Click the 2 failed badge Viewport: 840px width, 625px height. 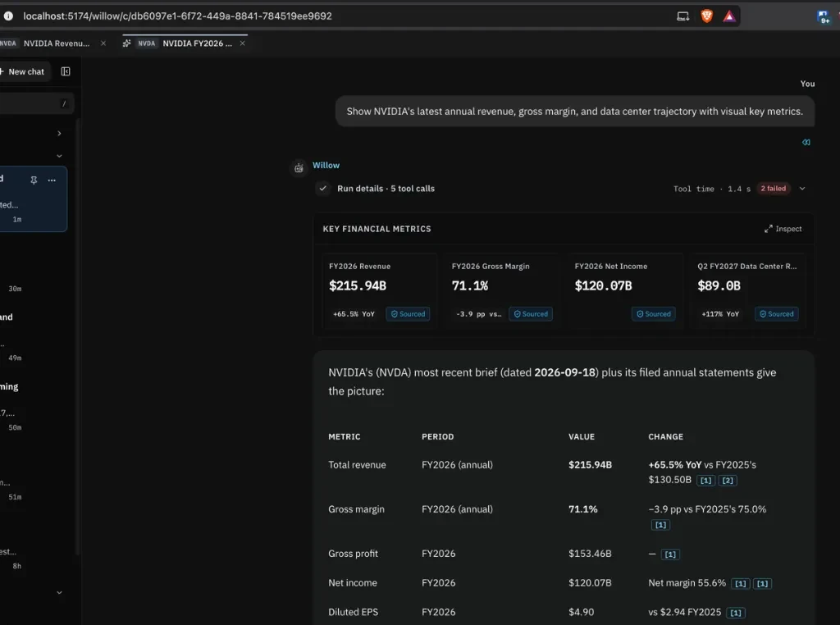coord(773,189)
